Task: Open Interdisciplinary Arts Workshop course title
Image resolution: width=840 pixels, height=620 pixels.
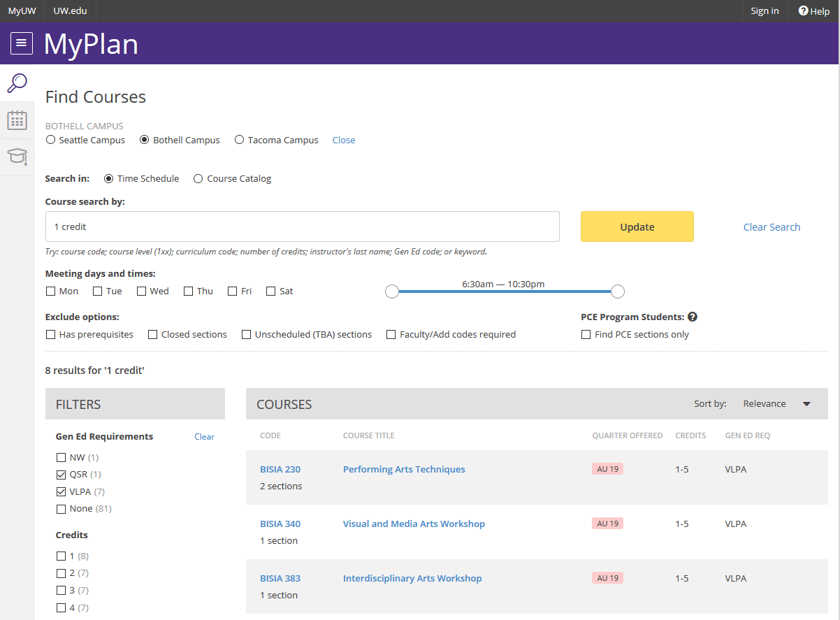Action: 412,579
